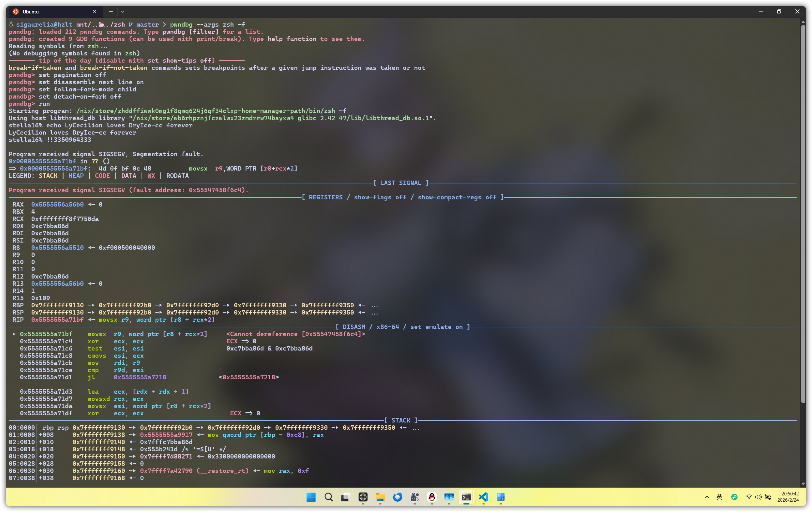Click the terminal scrollbar down arrow
Image resolution: width=812 pixels, height=512 pixels.
click(803, 484)
